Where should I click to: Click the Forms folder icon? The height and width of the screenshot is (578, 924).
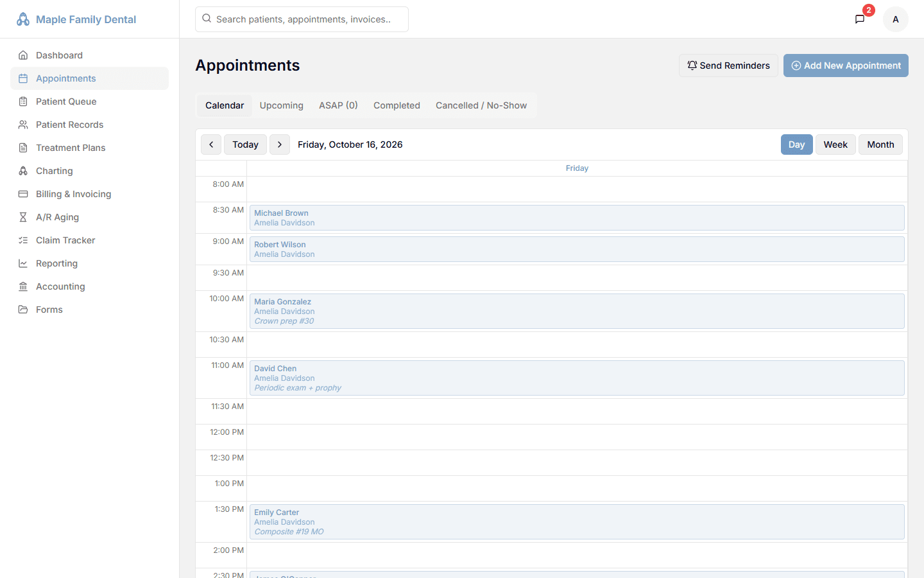[x=23, y=310]
